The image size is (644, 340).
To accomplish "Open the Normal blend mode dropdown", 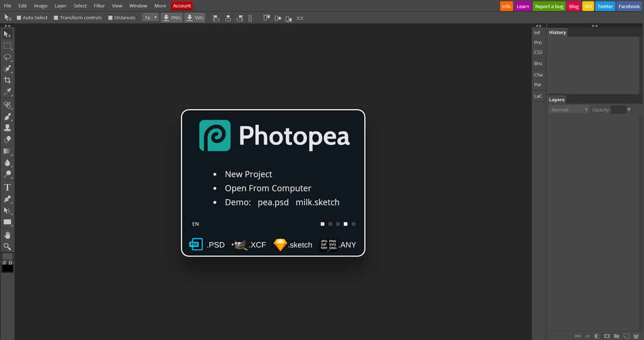I will (x=569, y=110).
